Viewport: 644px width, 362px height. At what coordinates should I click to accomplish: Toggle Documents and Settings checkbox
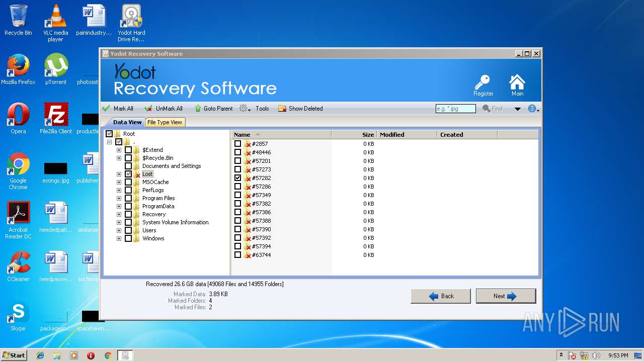[128, 166]
